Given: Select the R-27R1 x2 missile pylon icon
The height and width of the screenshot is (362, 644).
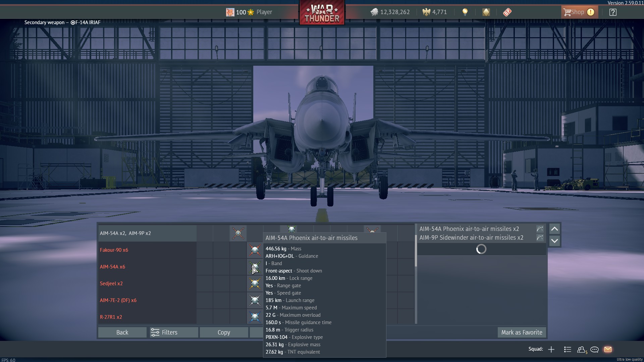Looking at the screenshot, I should click(255, 317).
